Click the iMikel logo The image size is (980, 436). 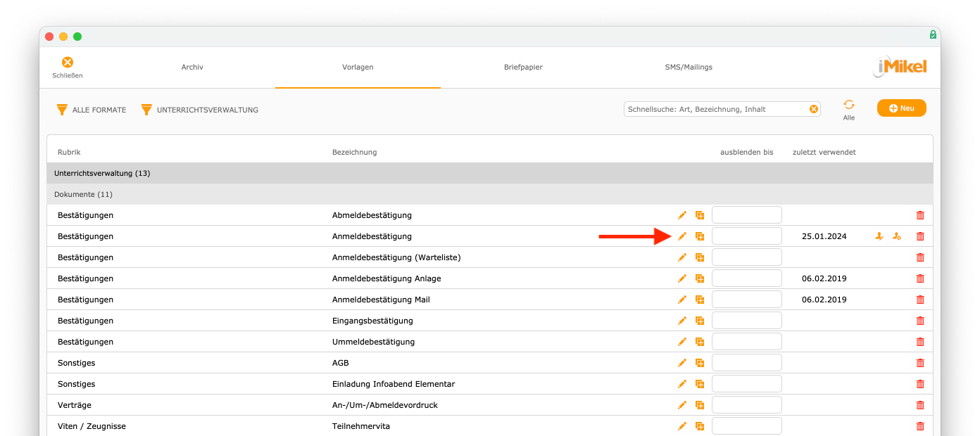pos(900,67)
